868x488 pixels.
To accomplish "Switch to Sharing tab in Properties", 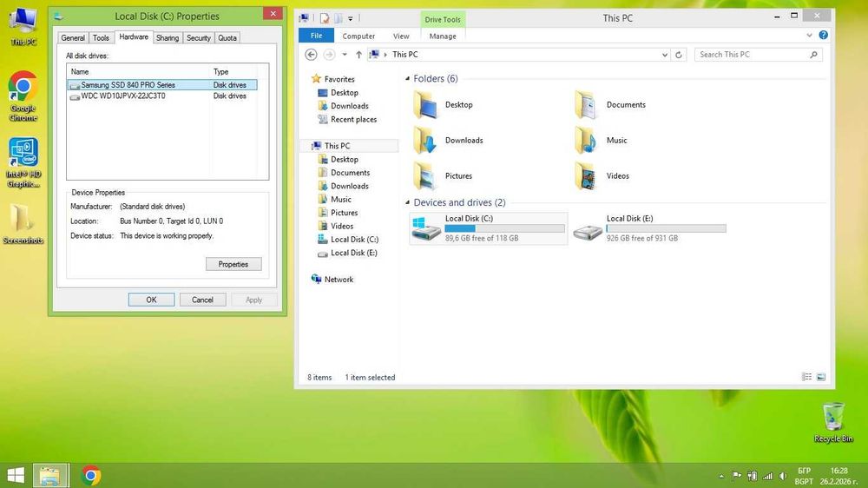I will coord(168,37).
